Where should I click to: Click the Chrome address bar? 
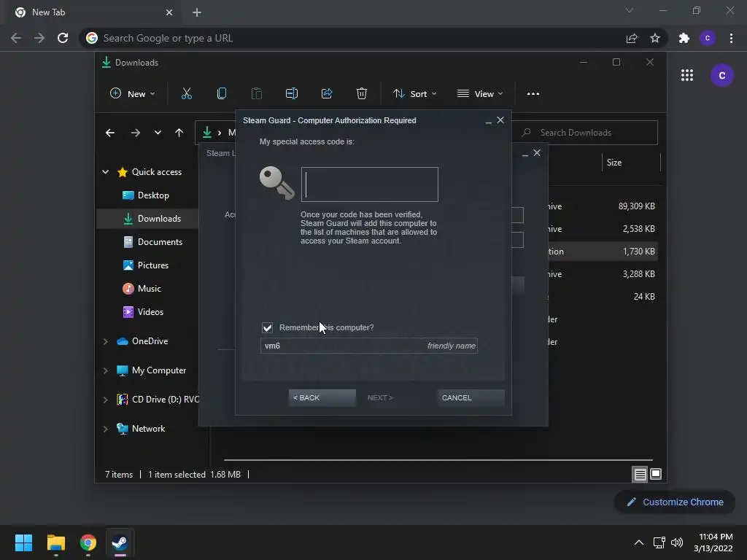352,38
